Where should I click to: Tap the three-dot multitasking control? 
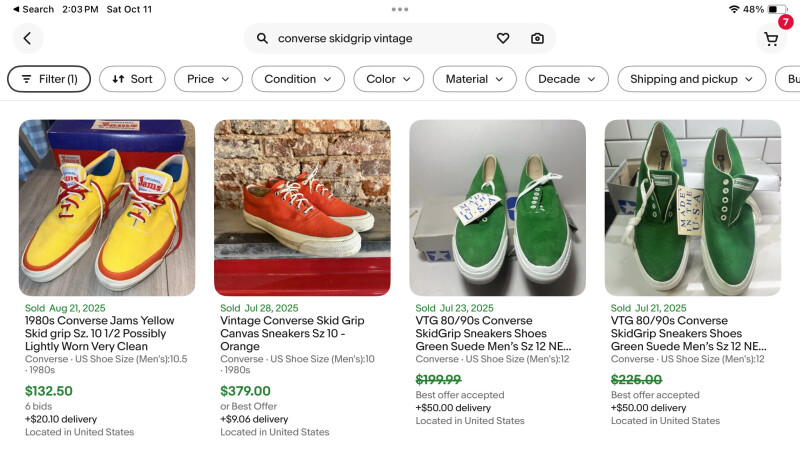pos(400,9)
